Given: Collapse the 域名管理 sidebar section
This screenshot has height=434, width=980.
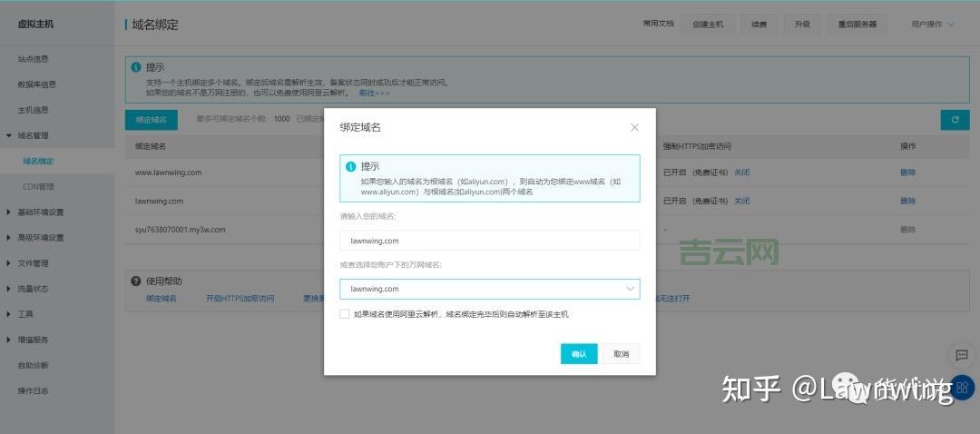Looking at the screenshot, I should tap(9, 135).
